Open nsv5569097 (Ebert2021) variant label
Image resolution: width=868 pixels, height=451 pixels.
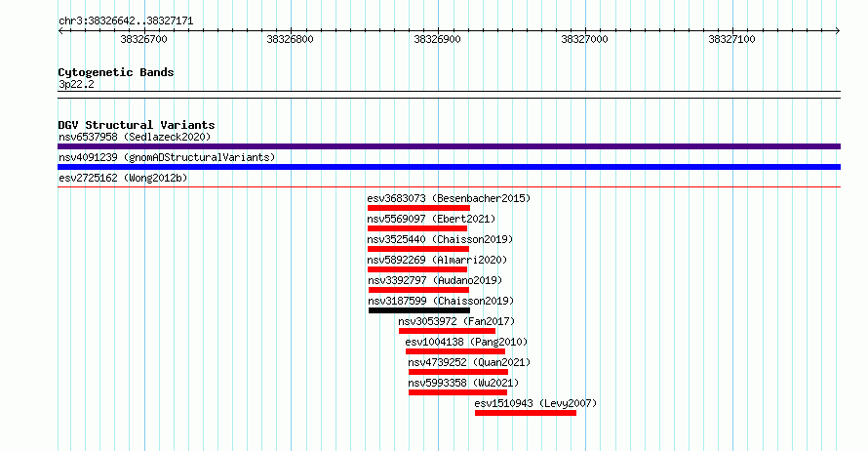pyautogui.click(x=431, y=219)
